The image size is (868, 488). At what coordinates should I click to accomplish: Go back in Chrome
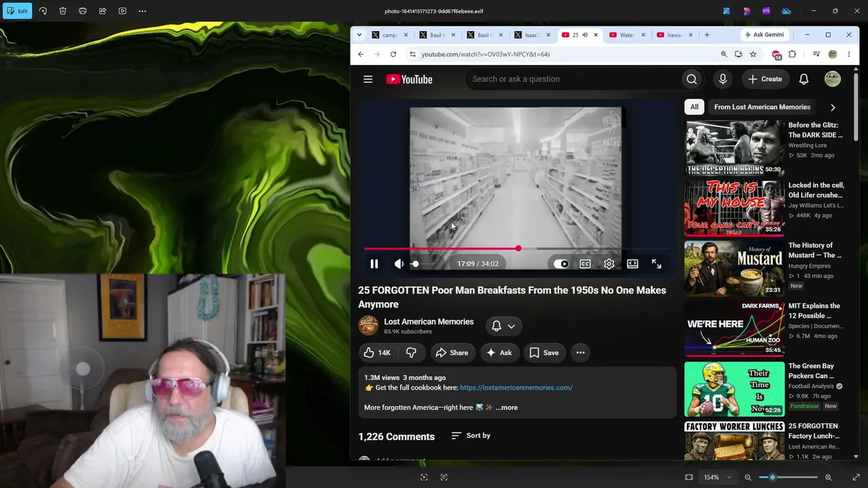click(x=361, y=54)
